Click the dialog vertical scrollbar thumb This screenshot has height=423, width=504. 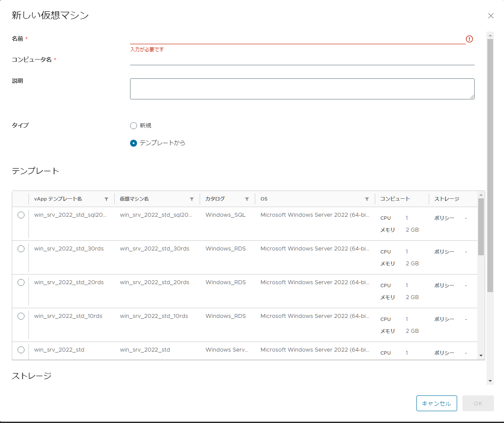point(490,166)
